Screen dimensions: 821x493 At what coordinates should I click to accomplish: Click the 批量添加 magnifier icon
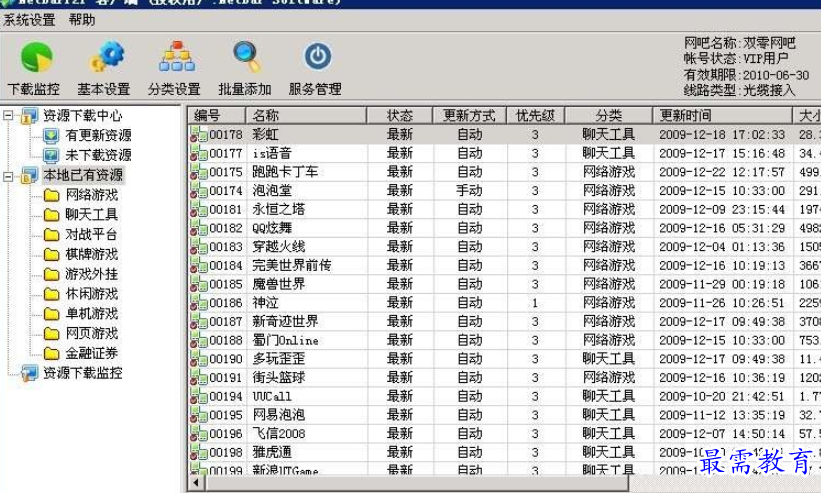[247, 57]
